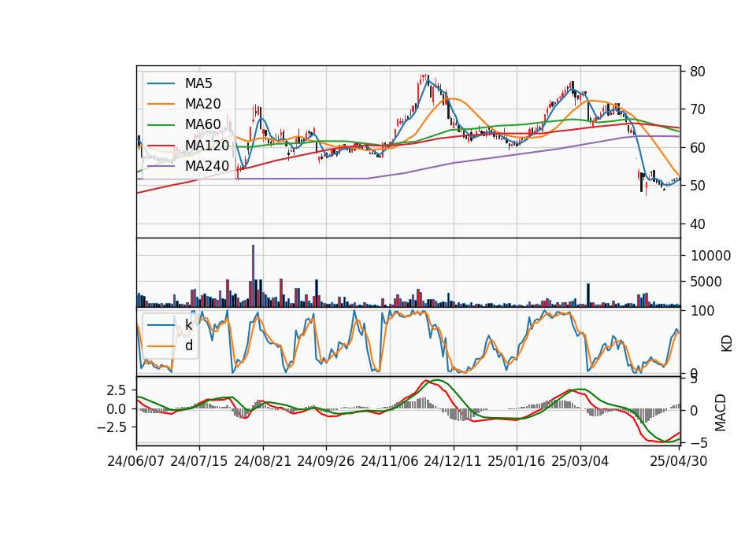This screenshot has height=543, width=756.
Task: Click the candlestick peak near 80
Action: 425,77
